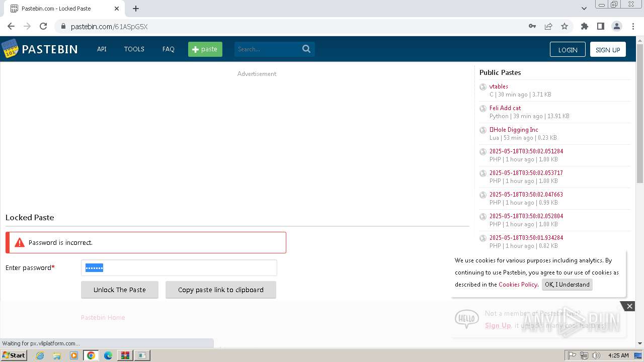Reload the page with the refresh icon

click(43, 26)
